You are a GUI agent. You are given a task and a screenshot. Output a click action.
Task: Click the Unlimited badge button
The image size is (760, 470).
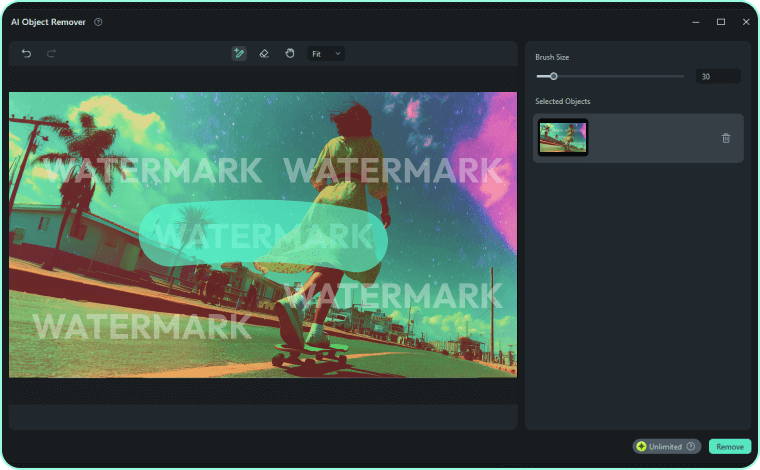click(666, 446)
